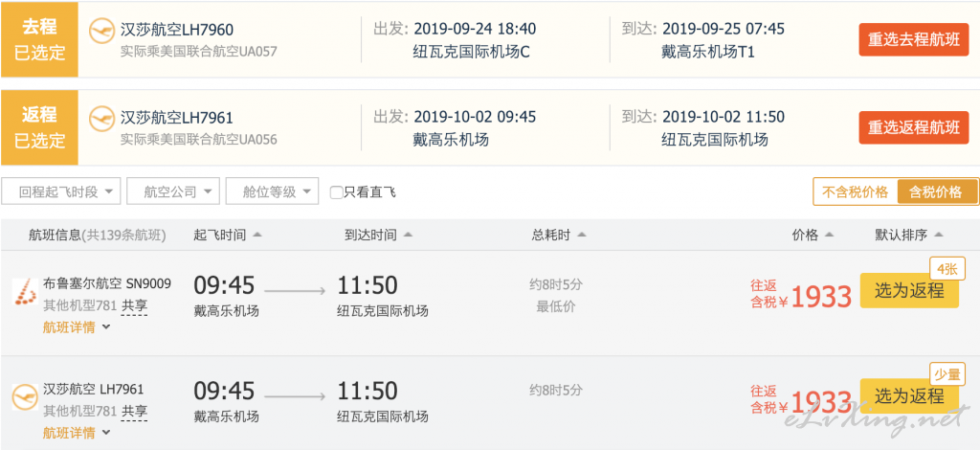Sort flights by 到达时间 arrow

[x=409, y=236]
